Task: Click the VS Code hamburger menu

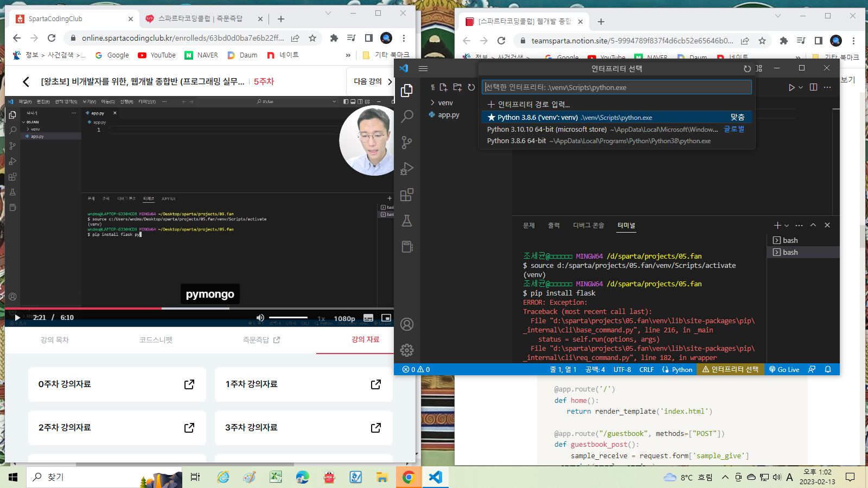Action: click(423, 68)
